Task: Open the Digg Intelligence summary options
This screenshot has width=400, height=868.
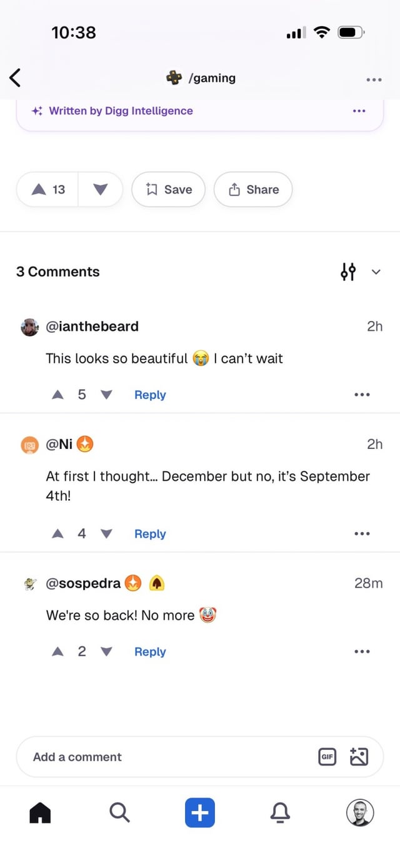Action: (x=359, y=111)
